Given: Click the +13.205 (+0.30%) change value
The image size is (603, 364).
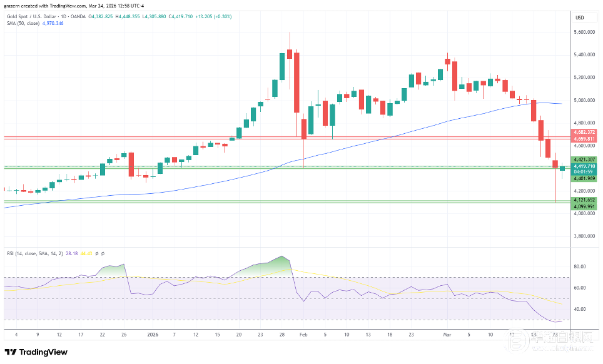Looking at the screenshot, I should coord(214,16).
